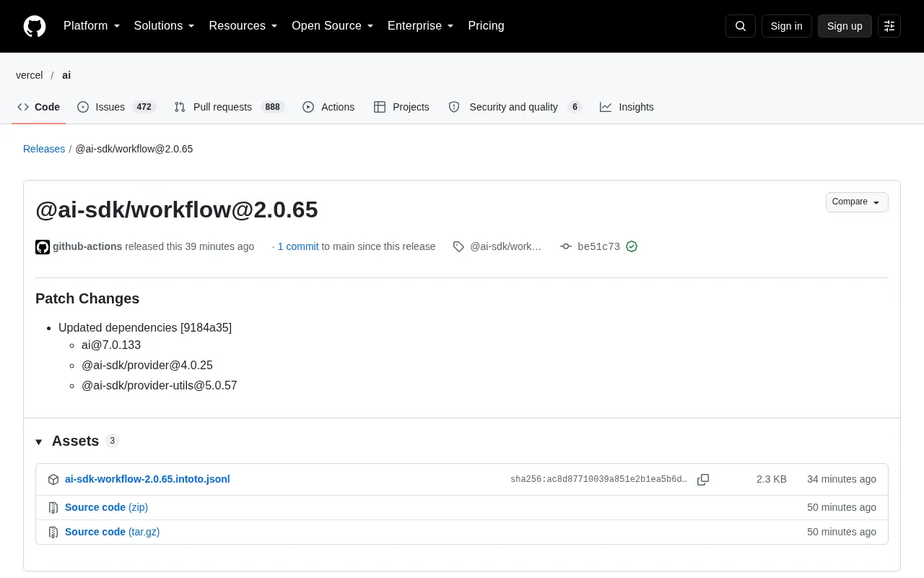The image size is (924, 578).
Task: Open the Pricing page
Action: click(x=486, y=26)
